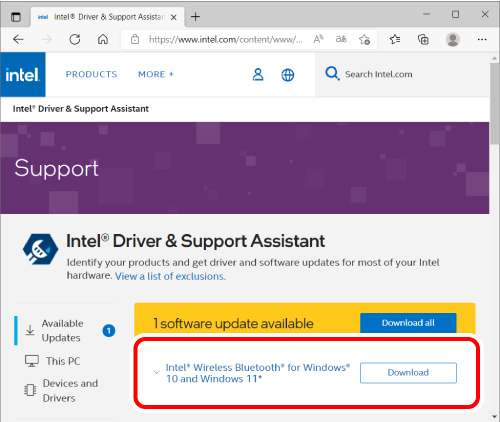Open the browser profile avatar

coord(453,40)
